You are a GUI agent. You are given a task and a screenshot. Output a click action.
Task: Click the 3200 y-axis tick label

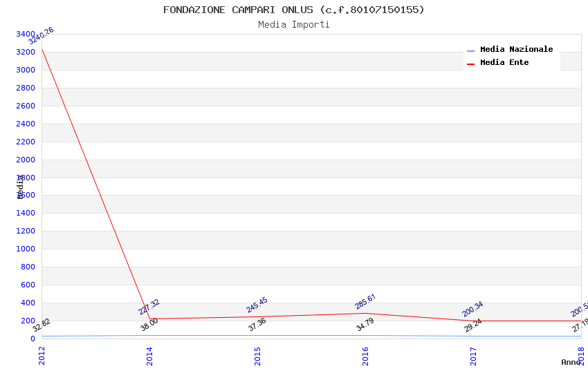point(26,52)
